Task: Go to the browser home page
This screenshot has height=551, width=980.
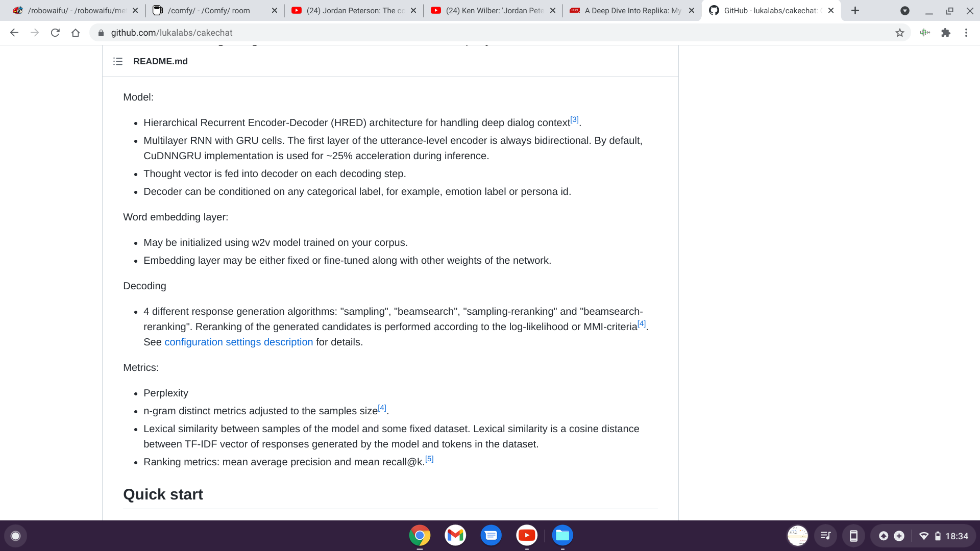Action: coord(76,33)
